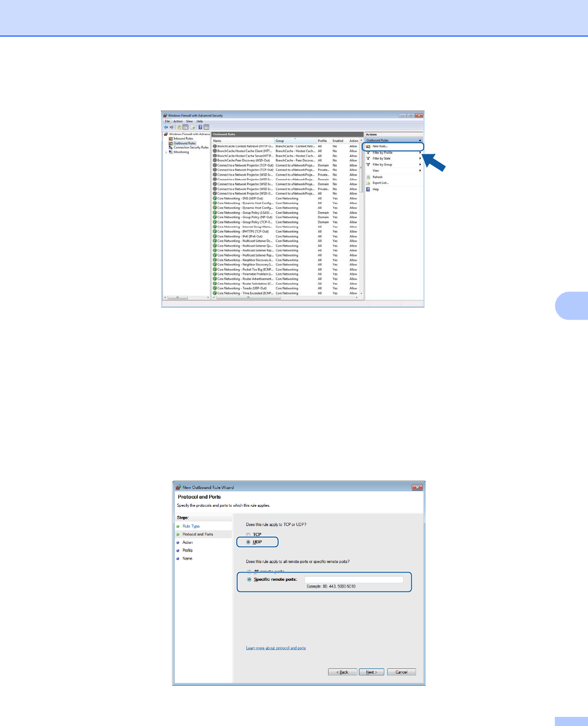This screenshot has width=588, height=726.
Task: Select the Specific remote ports radio button
Action: [249, 579]
